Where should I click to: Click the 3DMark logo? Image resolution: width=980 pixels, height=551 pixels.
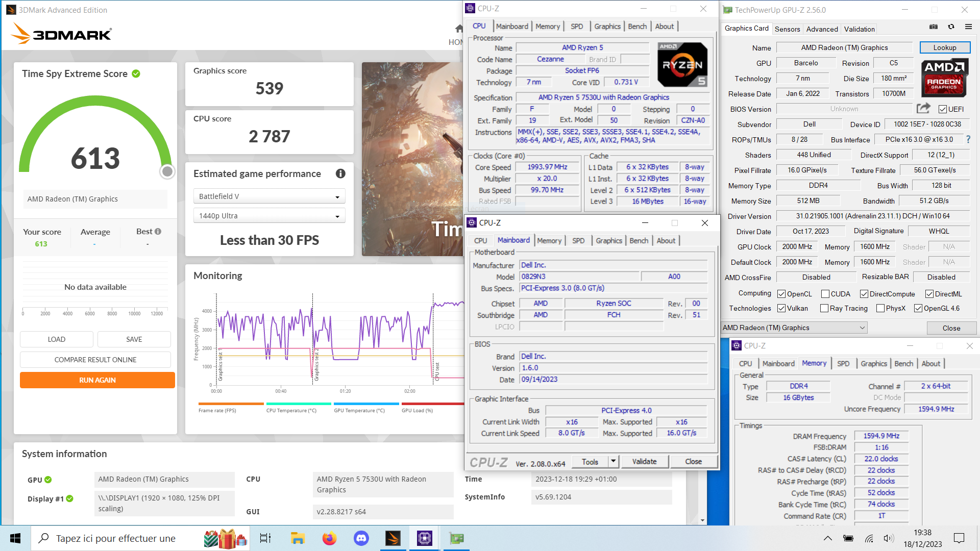tap(61, 34)
